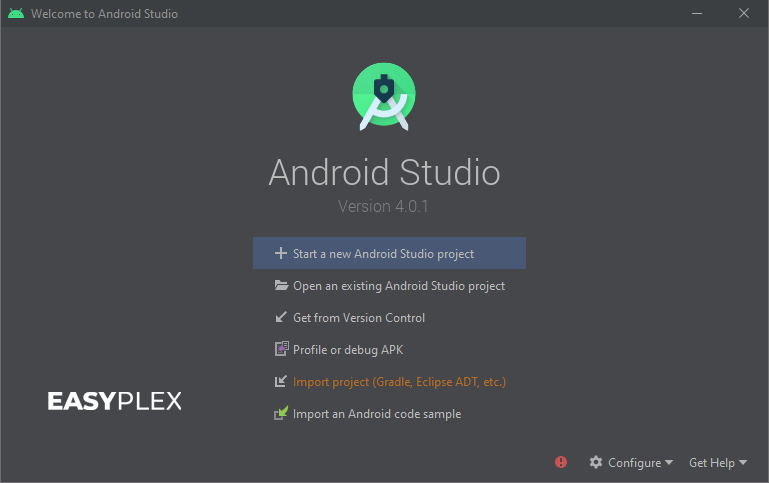Click the Android Studio compass logo

pos(384,97)
